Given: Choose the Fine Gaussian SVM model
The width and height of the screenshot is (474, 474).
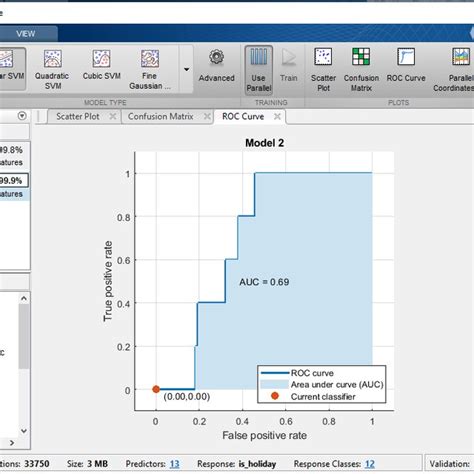Looking at the screenshot, I should pyautogui.click(x=150, y=70).
